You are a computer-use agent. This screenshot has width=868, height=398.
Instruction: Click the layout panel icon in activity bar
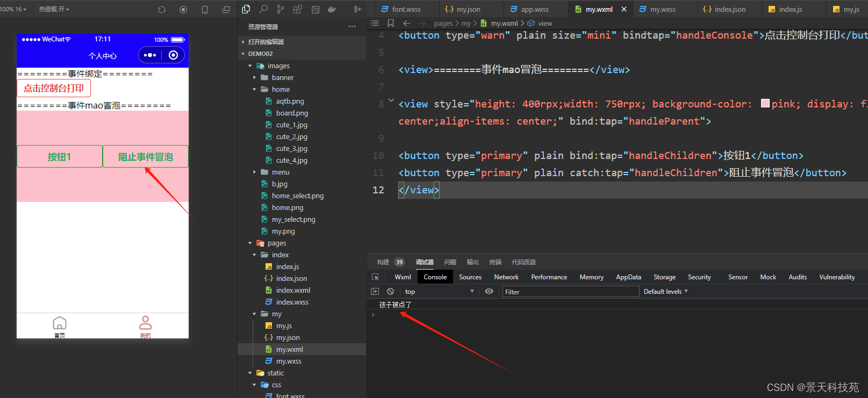point(315,9)
